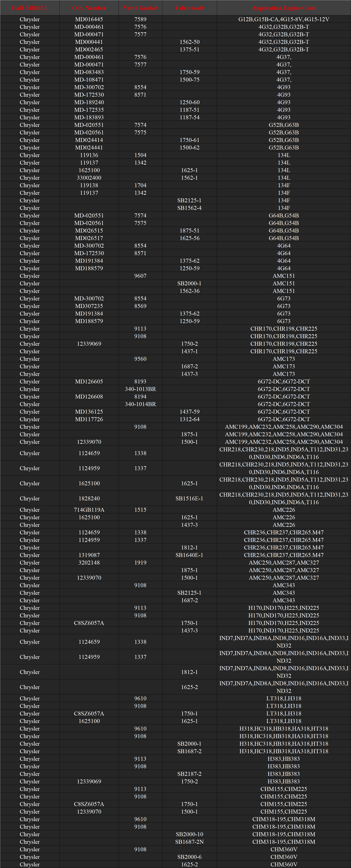The width and height of the screenshot is (351, 868).
Task: Click valve seat value SB1562-4
Action: tap(190, 208)
